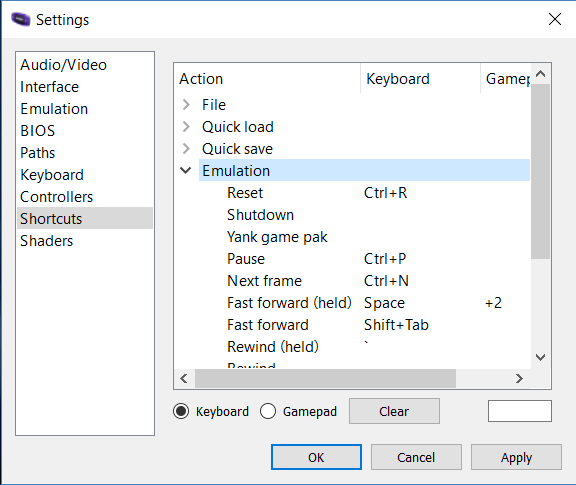This screenshot has width=576, height=485.
Task: Select the Emulation tree row
Action: coord(364,170)
